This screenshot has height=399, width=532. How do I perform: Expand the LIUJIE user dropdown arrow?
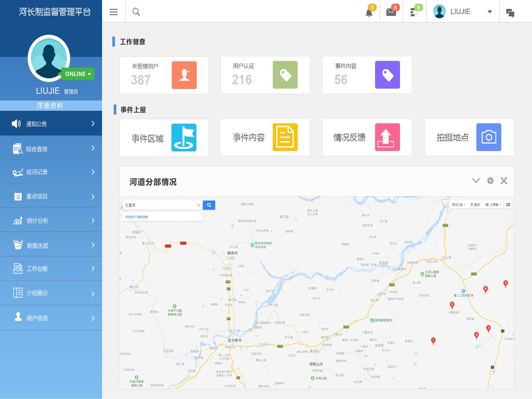click(x=489, y=12)
